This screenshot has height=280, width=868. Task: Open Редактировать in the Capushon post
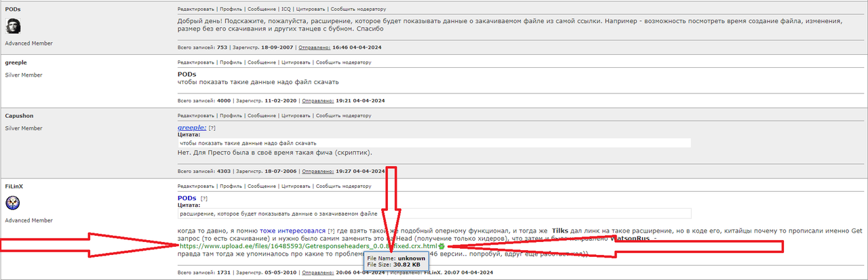pos(197,115)
